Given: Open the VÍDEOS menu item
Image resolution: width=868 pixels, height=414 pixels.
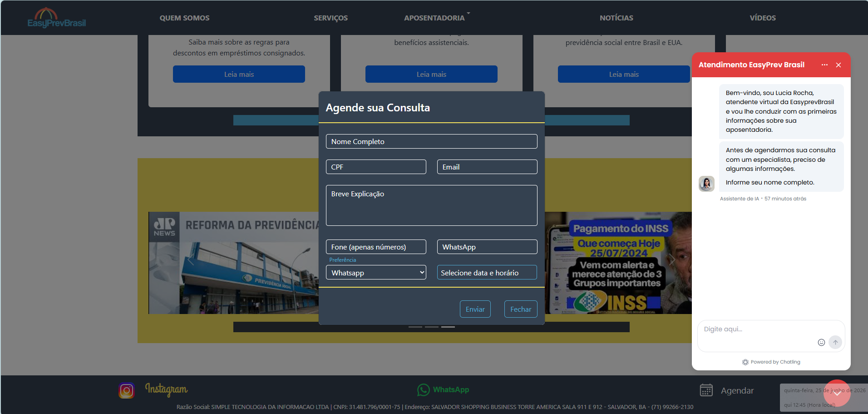Looking at the screenshot, I should pyautogui.click(x=763, y=18).
